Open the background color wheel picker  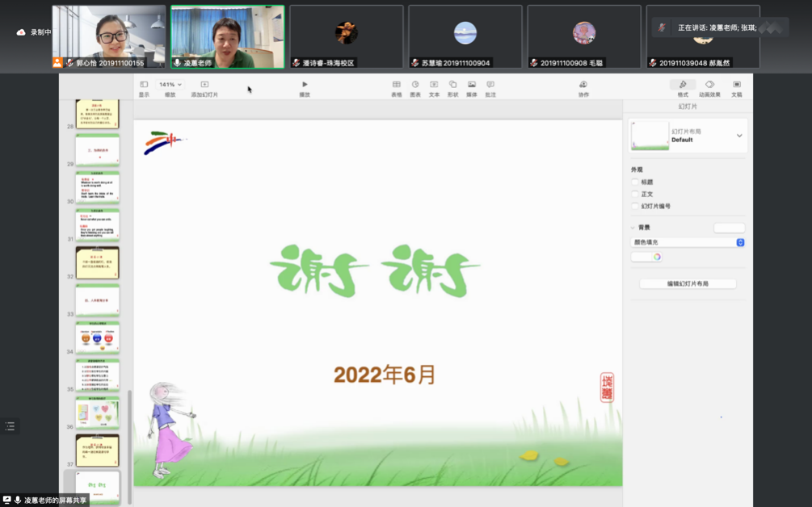[x=647, y=258]
